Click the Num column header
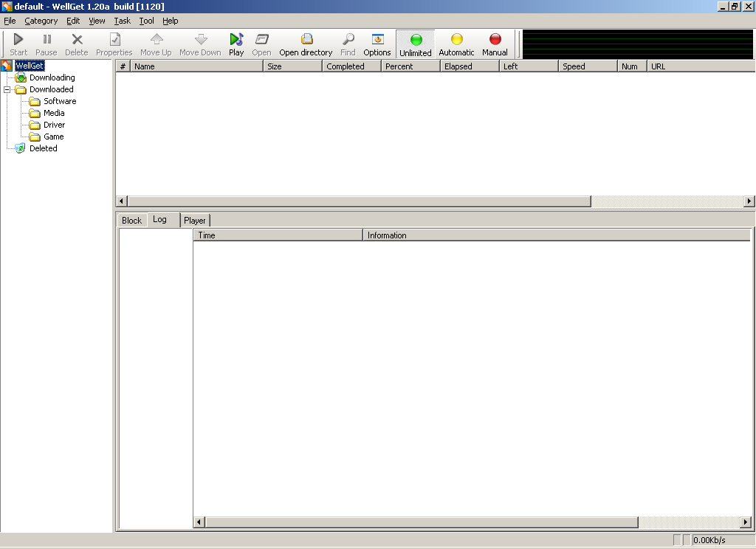756x549 pixels. [633, 66]
